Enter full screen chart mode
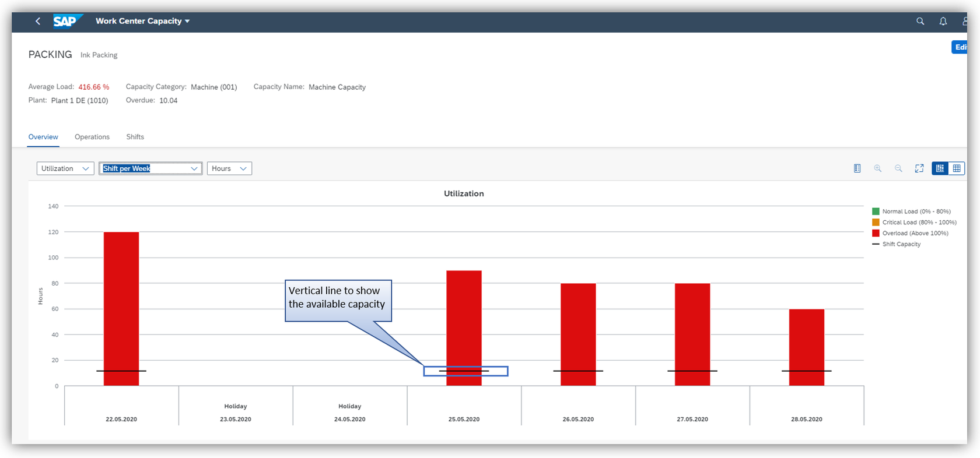This screenshot has width=980, height=458. [919, 168]
